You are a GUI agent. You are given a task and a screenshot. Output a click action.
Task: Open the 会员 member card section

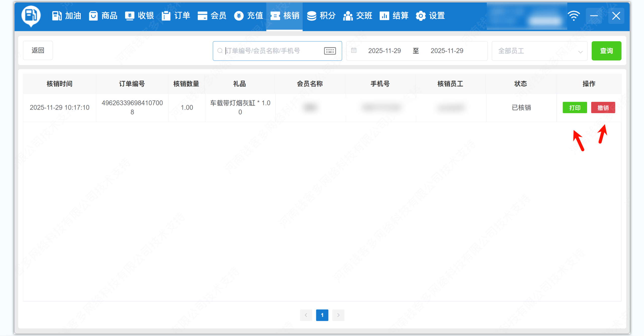pos(212,16)
